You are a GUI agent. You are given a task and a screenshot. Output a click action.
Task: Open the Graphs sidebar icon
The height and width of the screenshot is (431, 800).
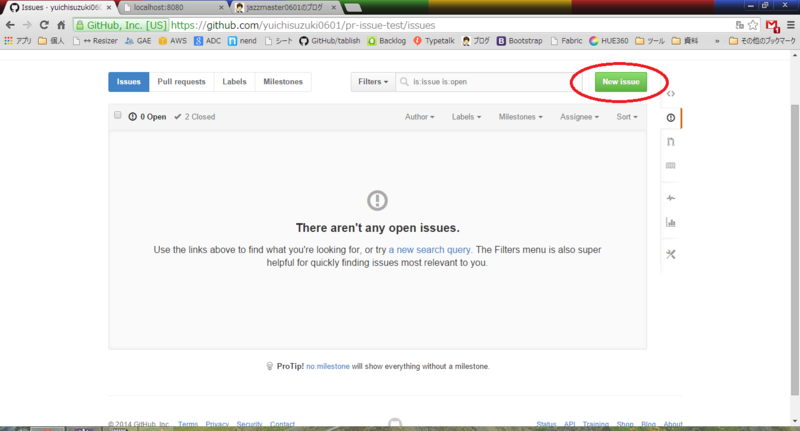pyautogui.click(x=670, y=222)
